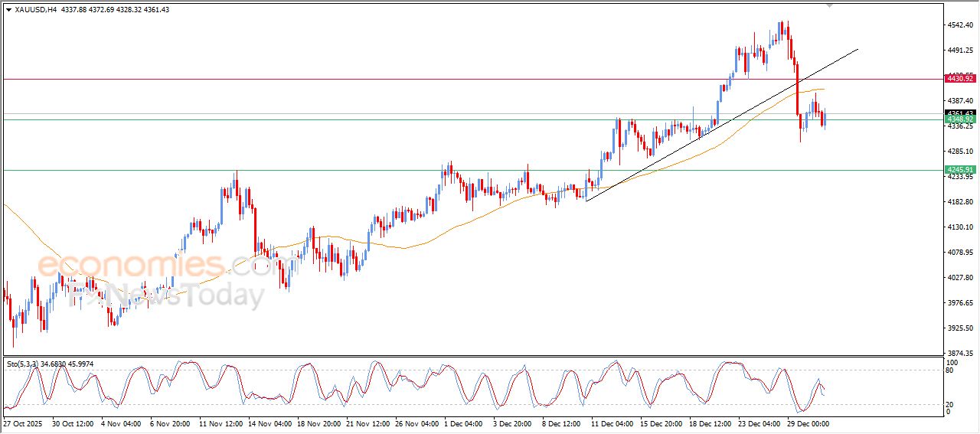The height and width of the screenshot is (434, 980).
Task: Click the 3874.35 price axis value
Action: (959, 353)
